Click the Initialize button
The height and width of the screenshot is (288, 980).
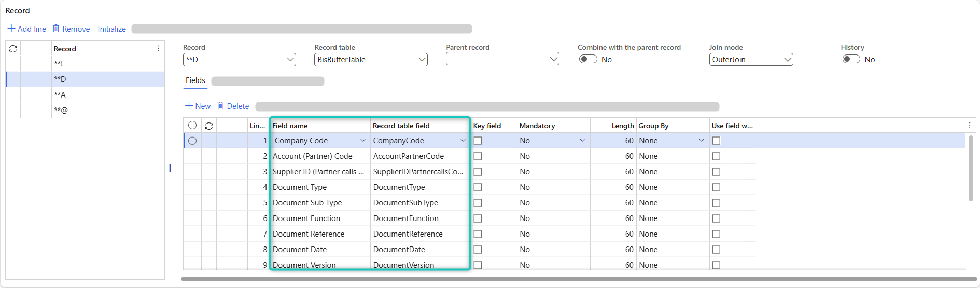(111, 29)
